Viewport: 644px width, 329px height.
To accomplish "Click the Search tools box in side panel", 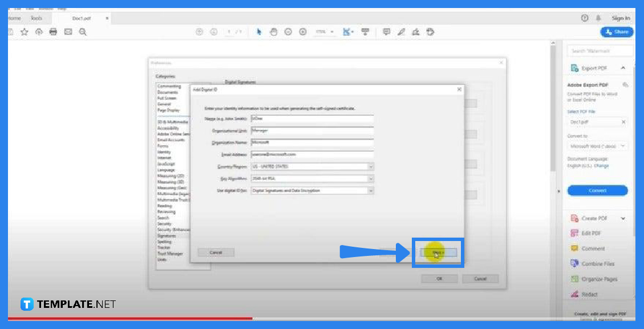I will [x=601, y=51].
